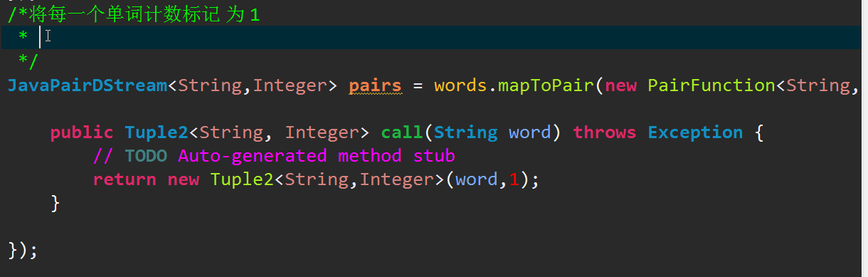Viewport: 868px width, 277px height.
Task: Click the closing }); line
Action: click(22, 250)
